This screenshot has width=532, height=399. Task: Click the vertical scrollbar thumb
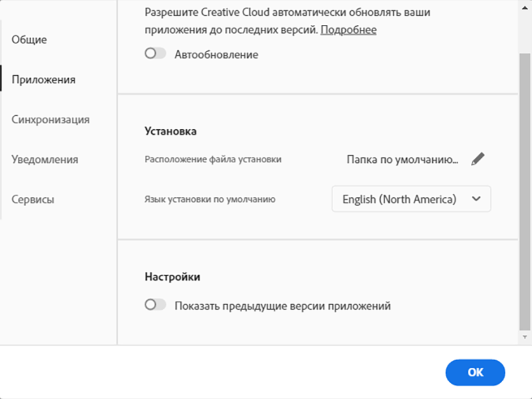click(524, 191)
